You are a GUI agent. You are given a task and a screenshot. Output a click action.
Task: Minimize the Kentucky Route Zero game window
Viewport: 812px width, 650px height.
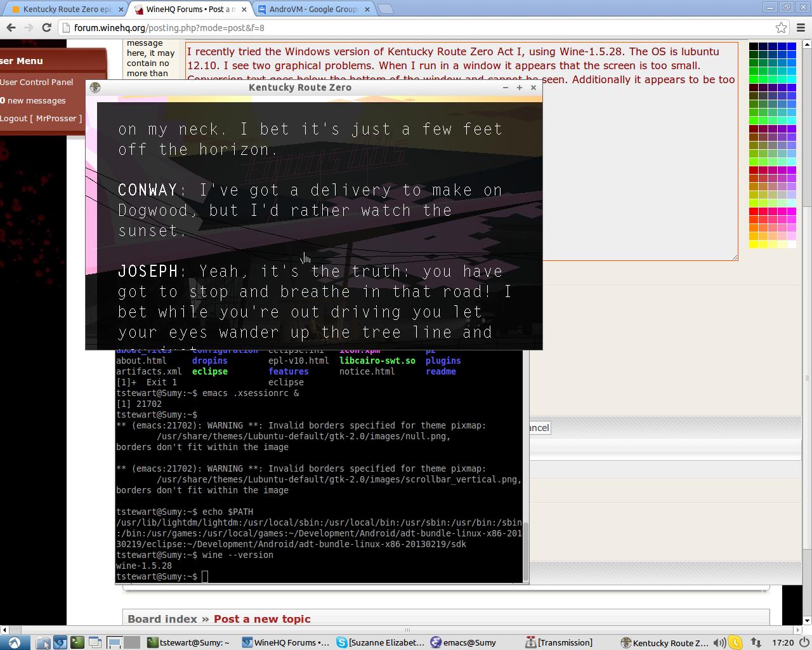coord(506,88)
